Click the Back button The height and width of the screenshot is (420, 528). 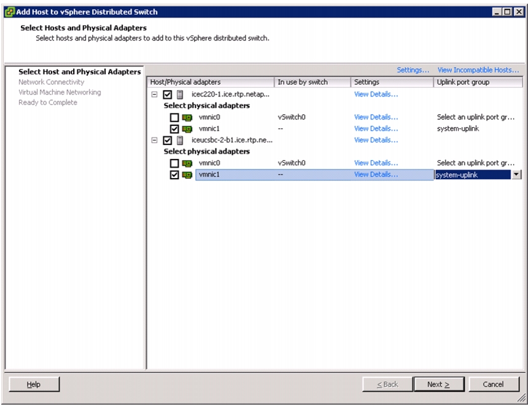[387, 384]
